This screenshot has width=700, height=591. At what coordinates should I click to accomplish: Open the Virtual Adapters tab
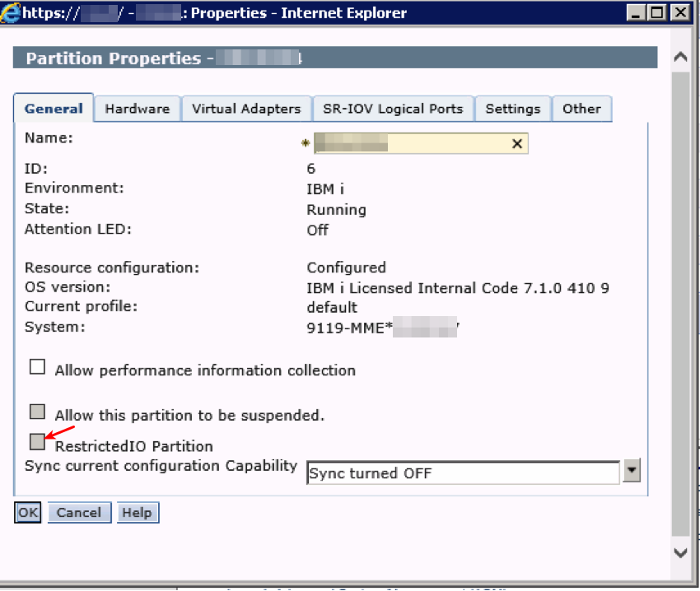(x=246, y=108)
